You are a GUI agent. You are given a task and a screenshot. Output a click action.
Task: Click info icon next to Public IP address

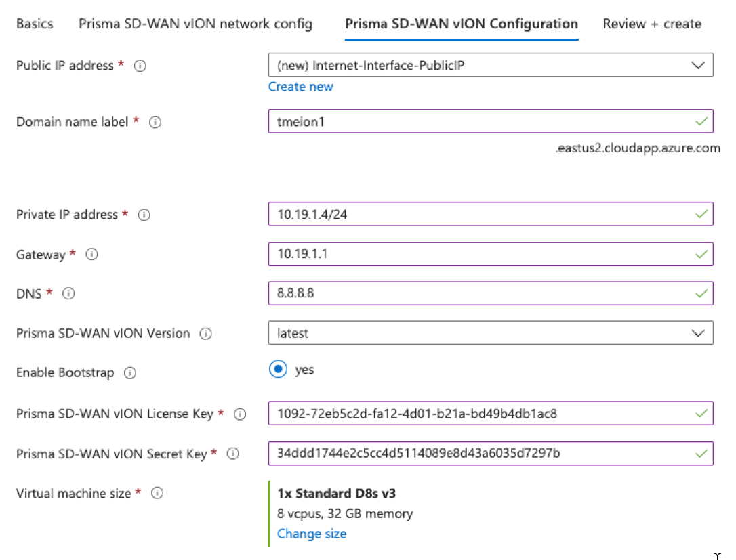141,66
